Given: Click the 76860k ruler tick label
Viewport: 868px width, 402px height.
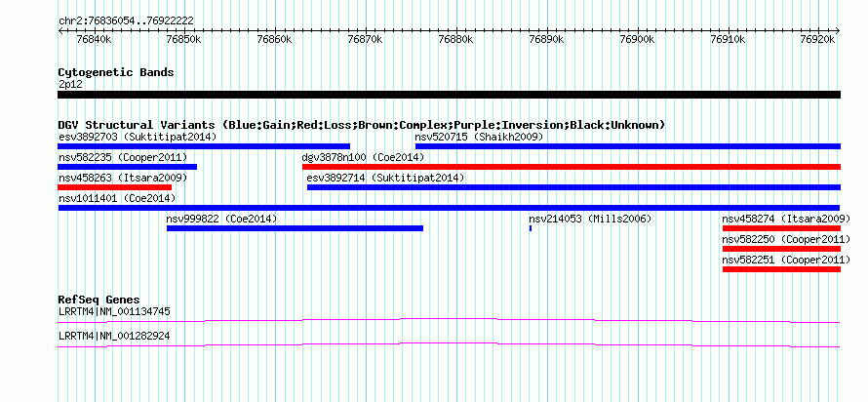Looking at the screenshot, I should 276,39.
